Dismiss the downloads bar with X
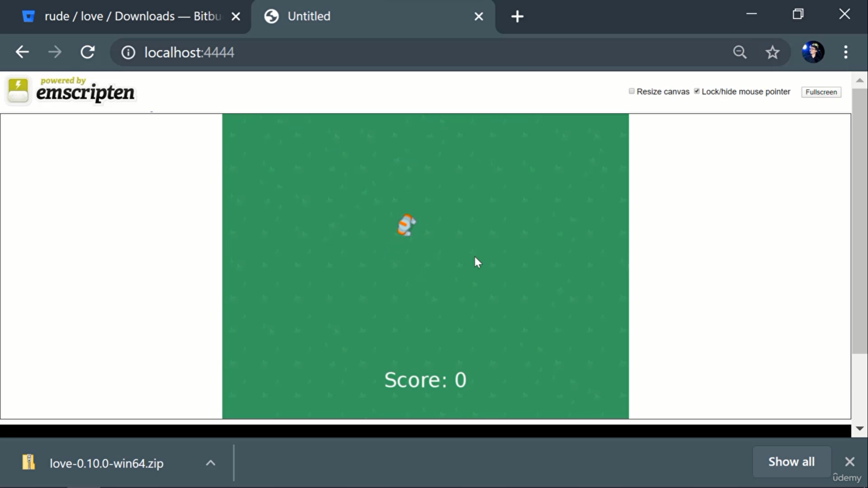The image size is (868, 488). 850,462
